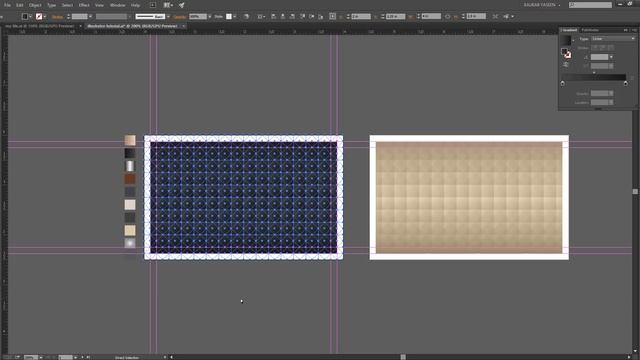This screenshot has height=360, width=640.
Task: Select the Gradient panel tab
Action: coord(569,30)
